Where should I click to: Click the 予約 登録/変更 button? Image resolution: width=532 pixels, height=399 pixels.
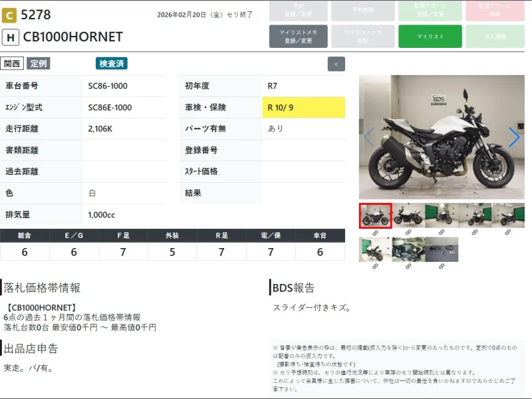298,10
